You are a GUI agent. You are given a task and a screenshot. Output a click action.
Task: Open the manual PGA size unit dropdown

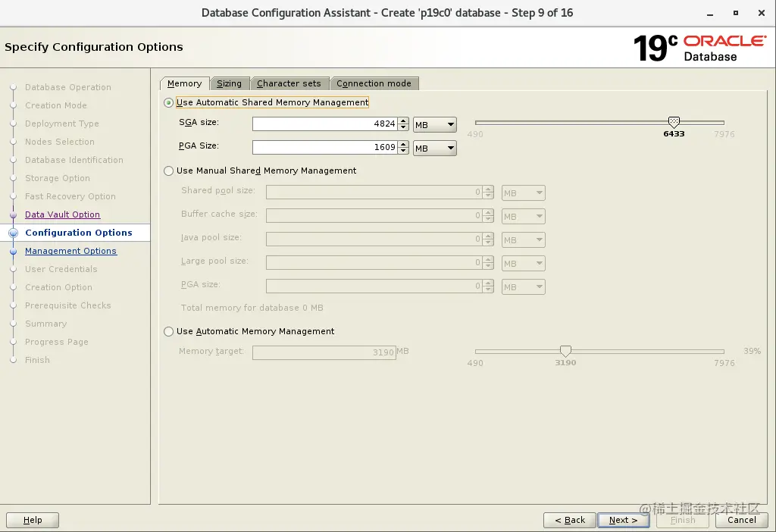[x=524, y=287]
